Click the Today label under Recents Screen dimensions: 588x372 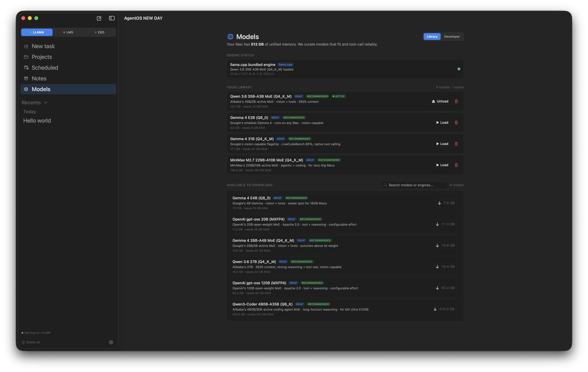click(x=30, y=112)
